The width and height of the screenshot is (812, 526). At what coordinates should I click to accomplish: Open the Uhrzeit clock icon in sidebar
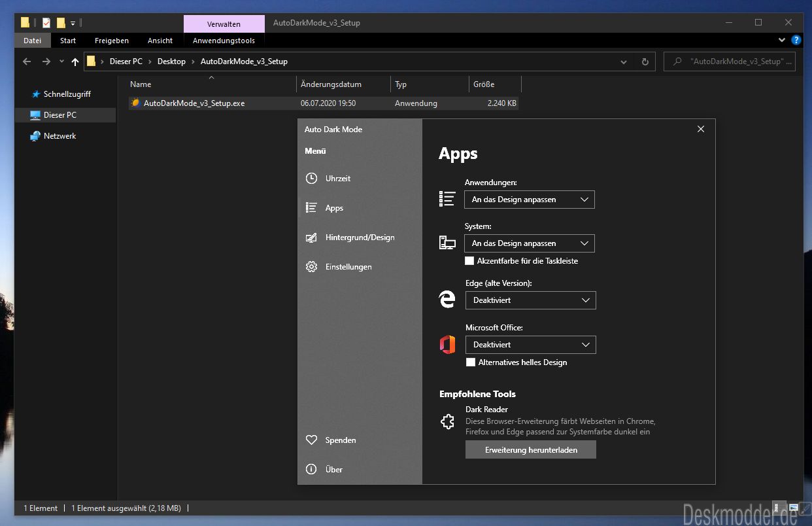pos(312,179)
